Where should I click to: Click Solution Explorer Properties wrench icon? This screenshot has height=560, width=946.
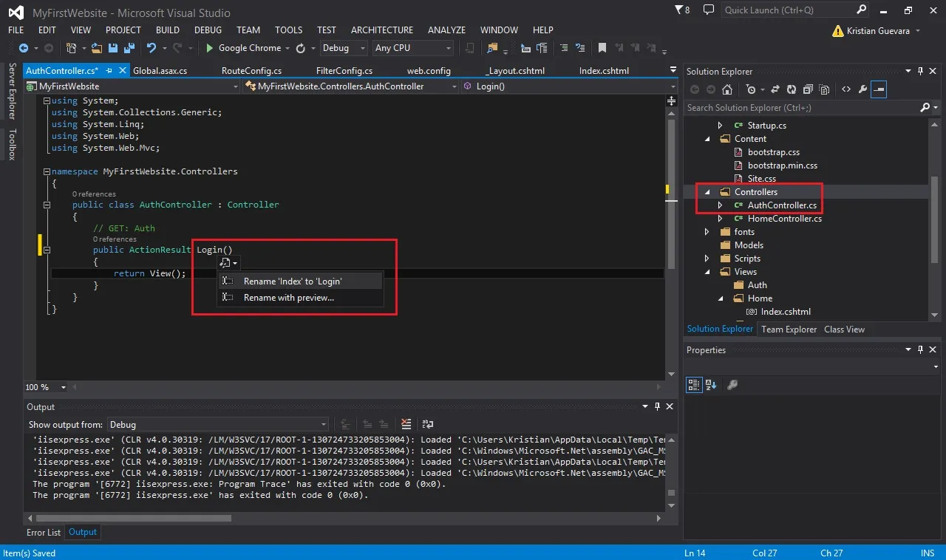point(862,89)
